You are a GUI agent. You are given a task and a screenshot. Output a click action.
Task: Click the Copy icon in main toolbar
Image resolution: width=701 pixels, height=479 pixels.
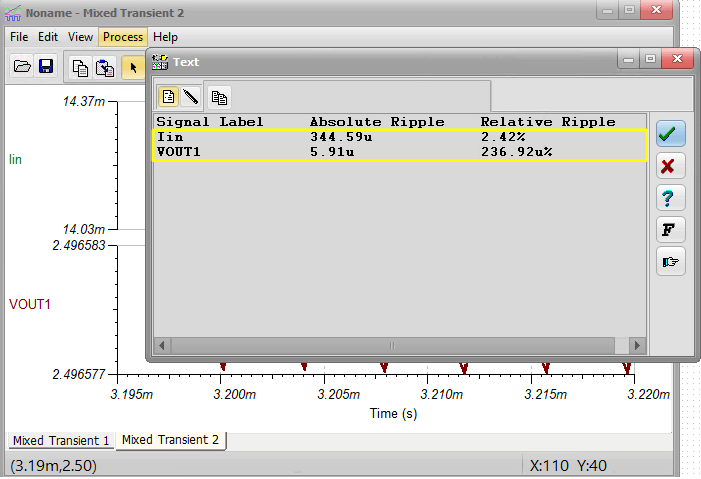[81, 67]
